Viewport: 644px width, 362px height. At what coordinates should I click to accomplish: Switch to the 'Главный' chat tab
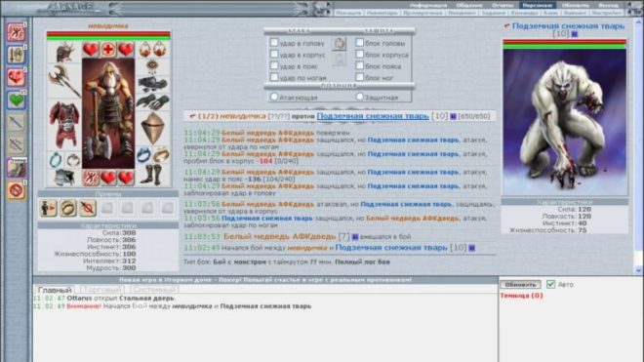tap(55, 290)
